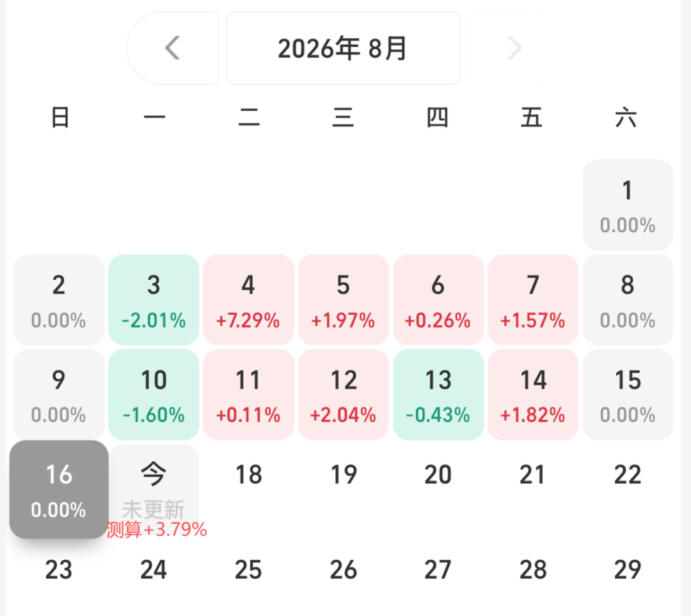Open August 5 showing +1.97%

pos(344,299)
